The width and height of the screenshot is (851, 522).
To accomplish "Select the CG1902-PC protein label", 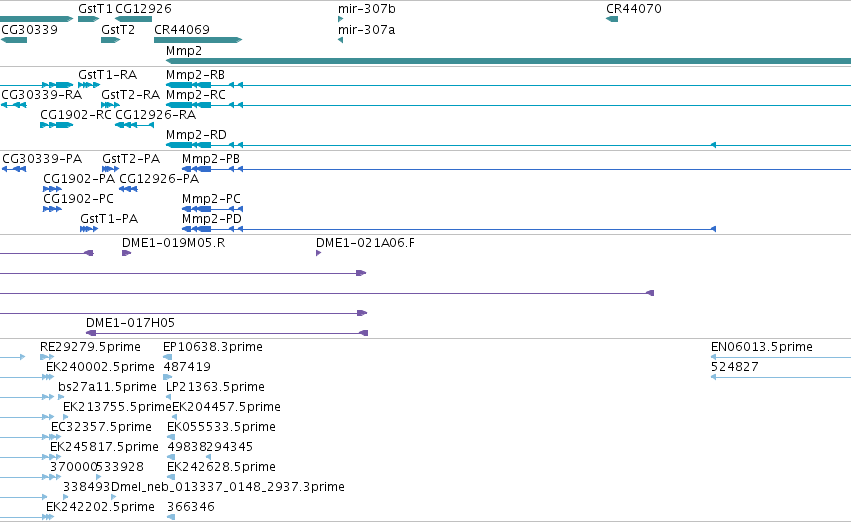I will point(79,199).
